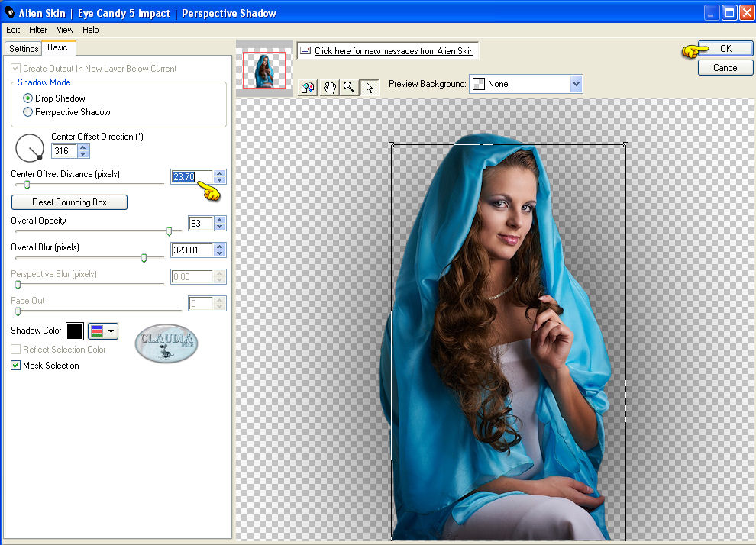Screen dimensions: 756x545
Task: Increase the Center Offset Direction value
Action: [83, 147]
